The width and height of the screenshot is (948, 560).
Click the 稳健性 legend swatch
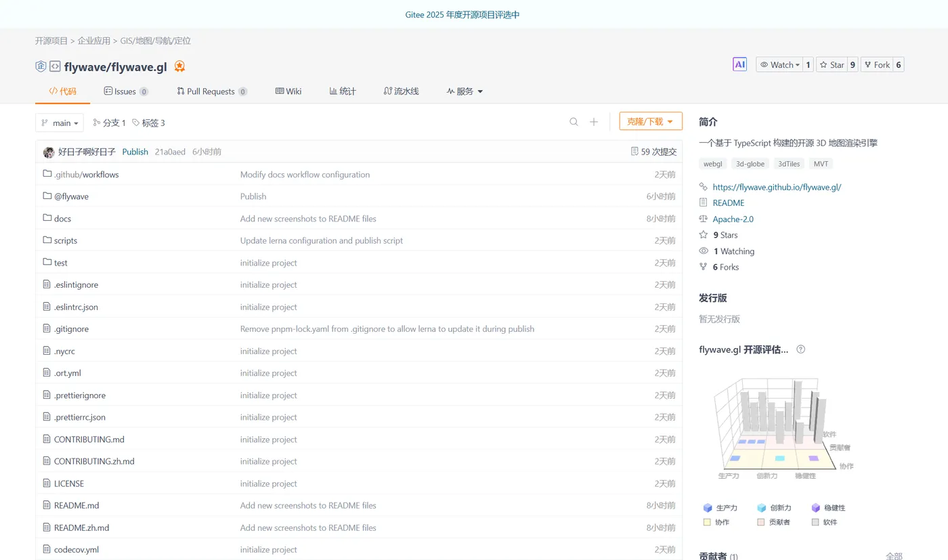[x=816, y=508]
